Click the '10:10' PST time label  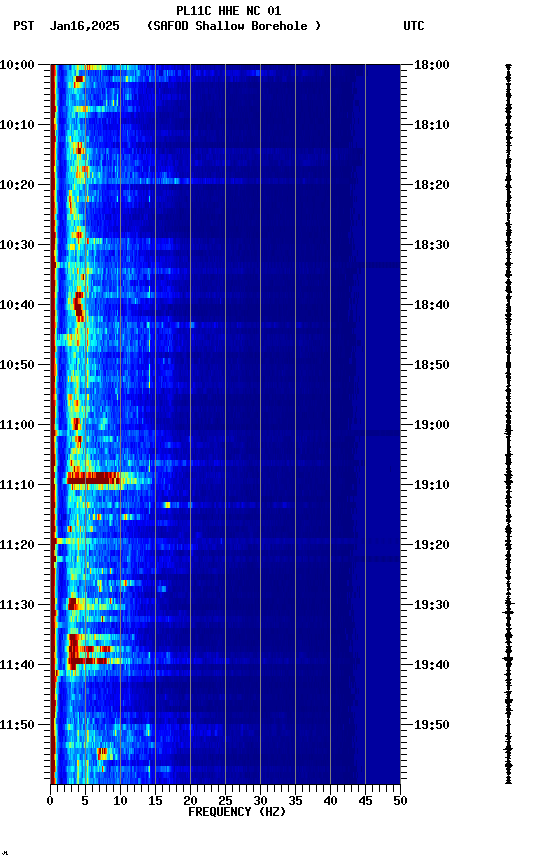coord(17,125)
